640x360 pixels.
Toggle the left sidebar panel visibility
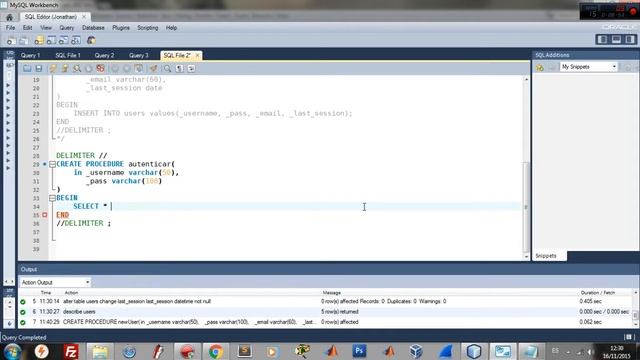coord(602,40)
